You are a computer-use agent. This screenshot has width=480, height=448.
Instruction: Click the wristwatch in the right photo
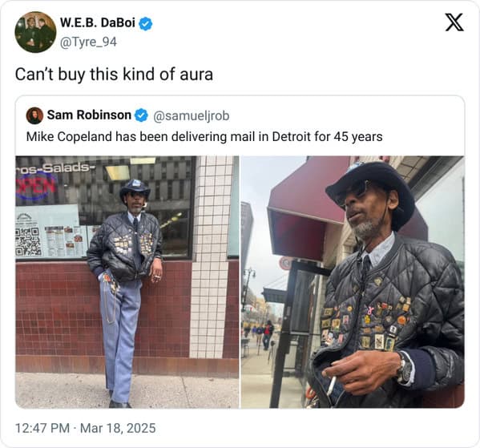click(405, 368)
